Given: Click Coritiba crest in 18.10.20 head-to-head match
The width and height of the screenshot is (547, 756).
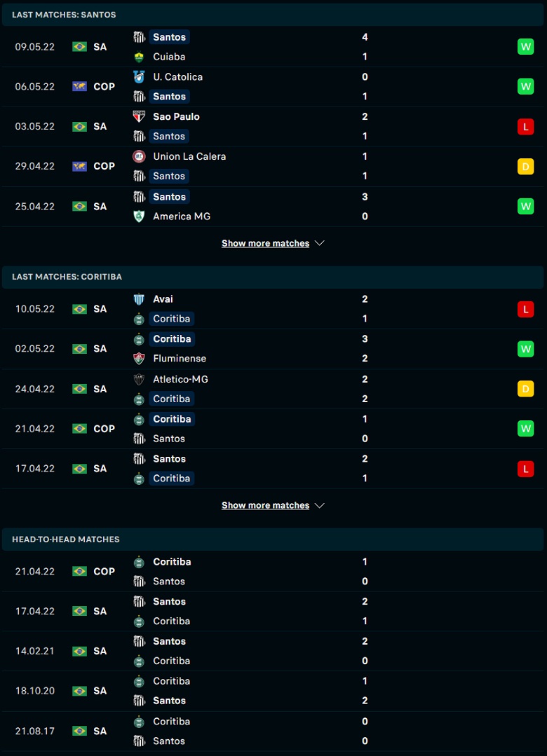Looking at the screenshot, I should [x=139, y=681].
